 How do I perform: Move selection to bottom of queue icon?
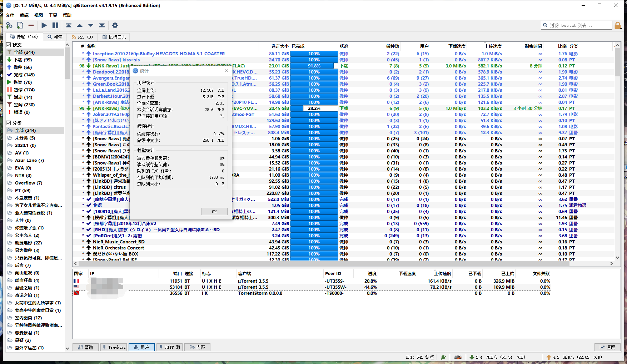pyautogui.click(x=102, y=25)
